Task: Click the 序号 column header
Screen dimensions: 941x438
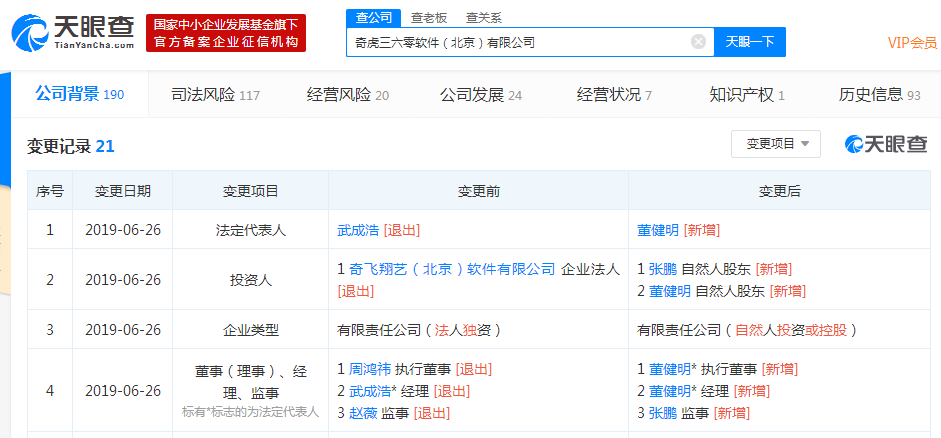Action: click(x=50, y=191)
